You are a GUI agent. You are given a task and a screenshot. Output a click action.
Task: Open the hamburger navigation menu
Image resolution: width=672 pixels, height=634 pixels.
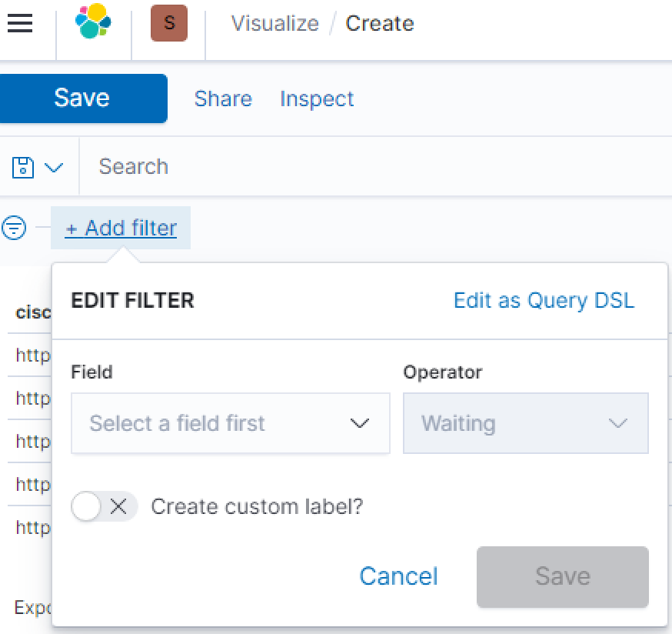20,23
